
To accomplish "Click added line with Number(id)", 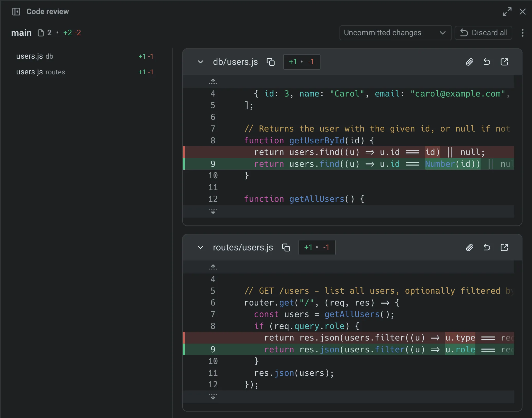I will pyautogui.click(x=349, y=164).
